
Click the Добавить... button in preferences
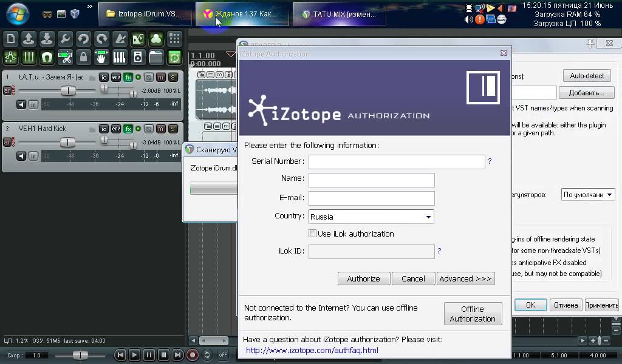587,93
